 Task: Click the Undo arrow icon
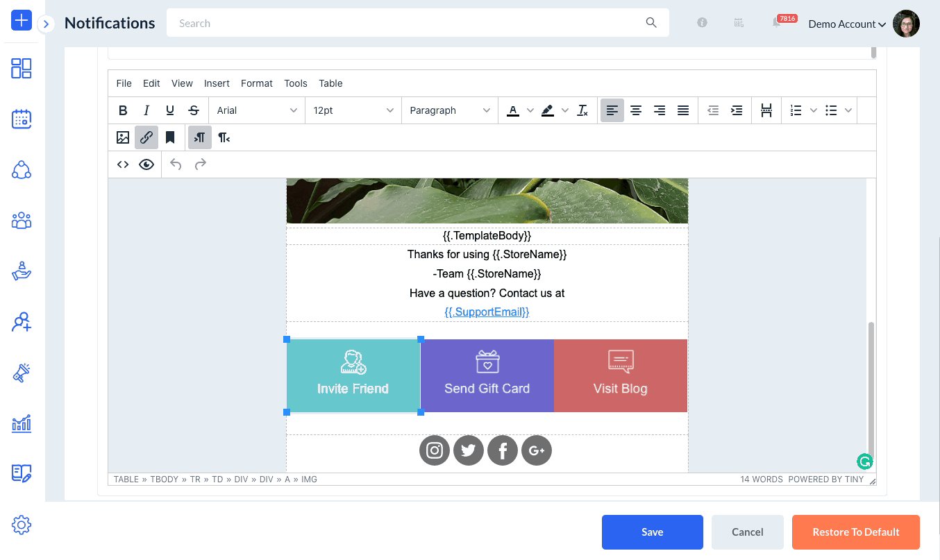point(176,164)
